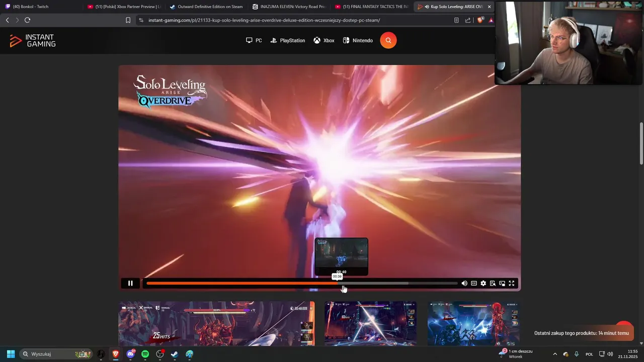The height and width of the screenshot is (362, 644).
Task: Open OBS Studio from the taskbar
Action: tap(160, 354)
